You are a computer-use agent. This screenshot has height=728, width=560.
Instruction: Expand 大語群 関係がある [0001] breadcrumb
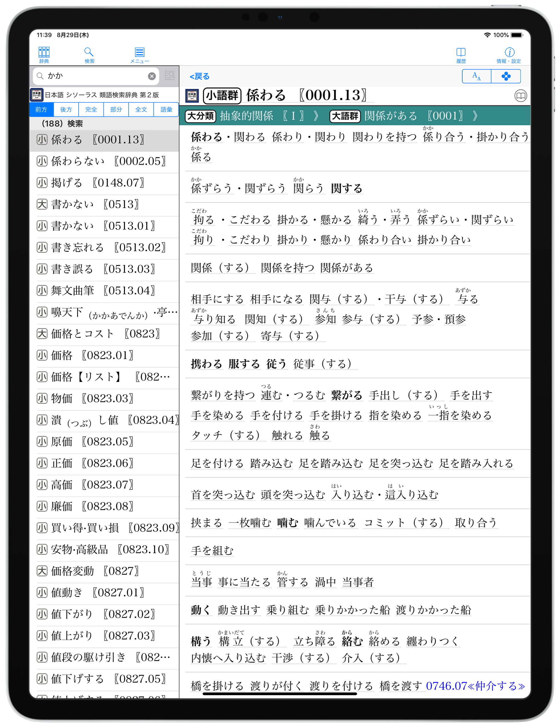[475, 116]
